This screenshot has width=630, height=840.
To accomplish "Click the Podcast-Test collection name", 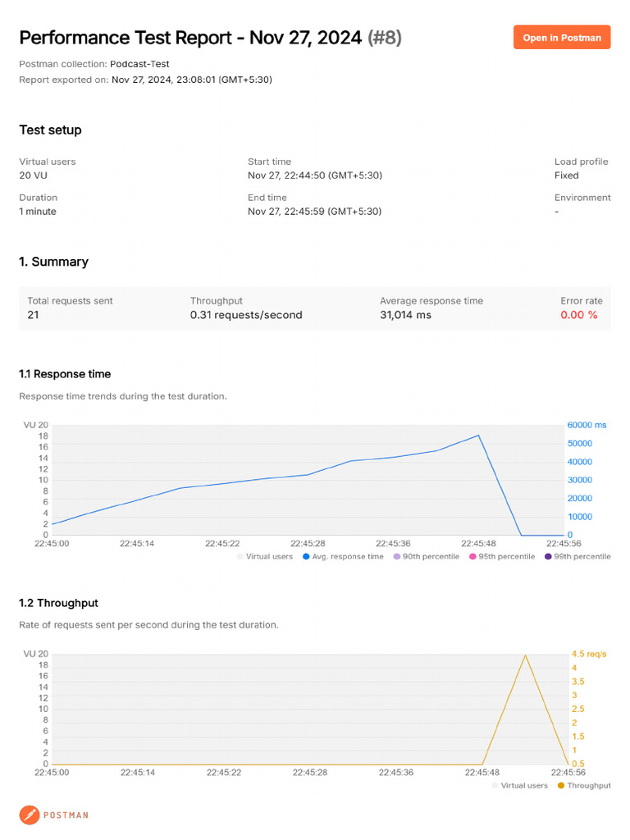I will click(139, 64).
